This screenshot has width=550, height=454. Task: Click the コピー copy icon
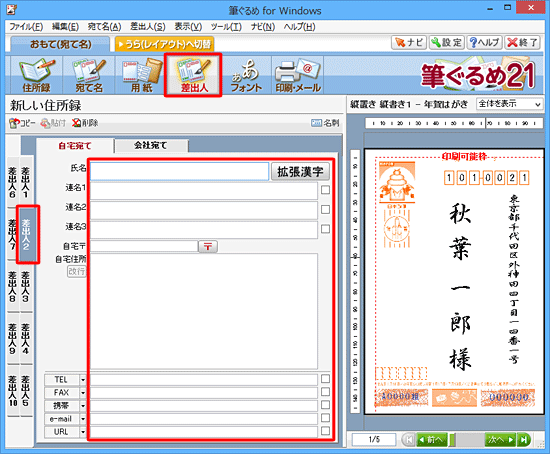pos(22,123)
